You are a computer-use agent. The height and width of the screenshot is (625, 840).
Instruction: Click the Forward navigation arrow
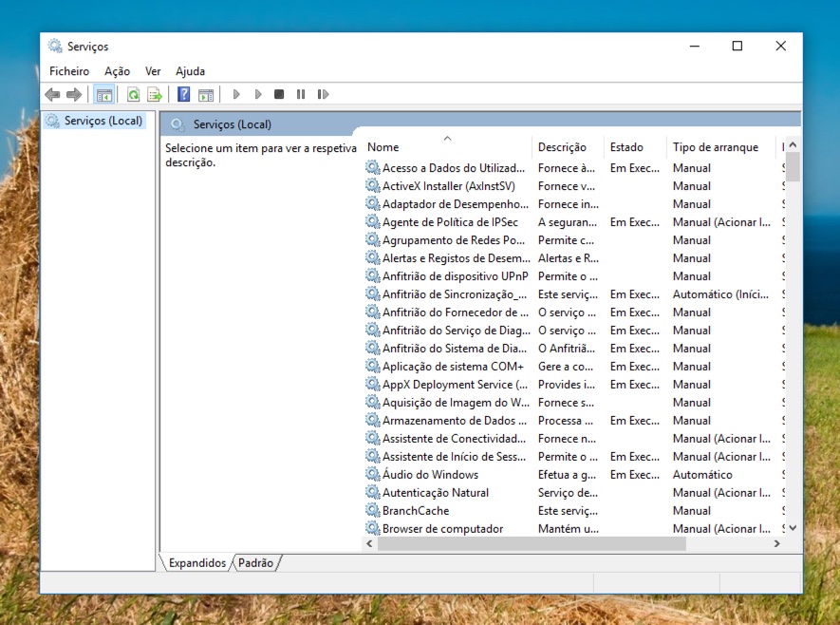(x=75, y=94)
